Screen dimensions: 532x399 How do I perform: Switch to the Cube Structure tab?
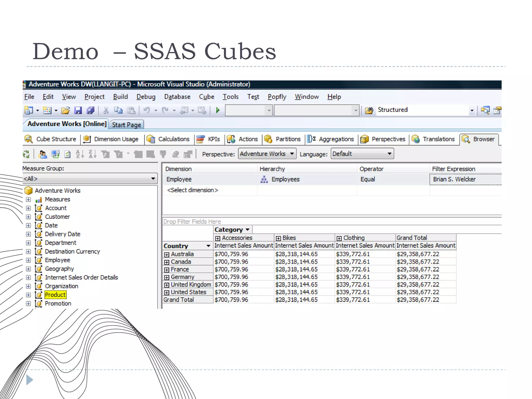(51, 139)
